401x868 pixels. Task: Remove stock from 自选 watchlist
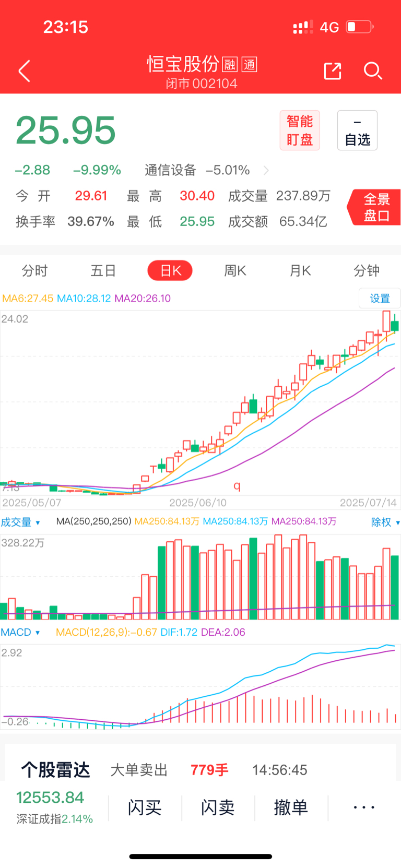[357, 130]
